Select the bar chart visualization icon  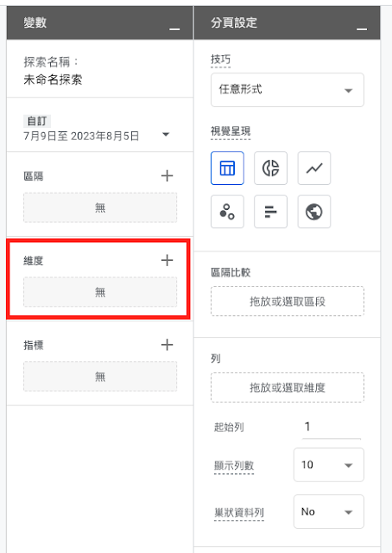(271, 212)
